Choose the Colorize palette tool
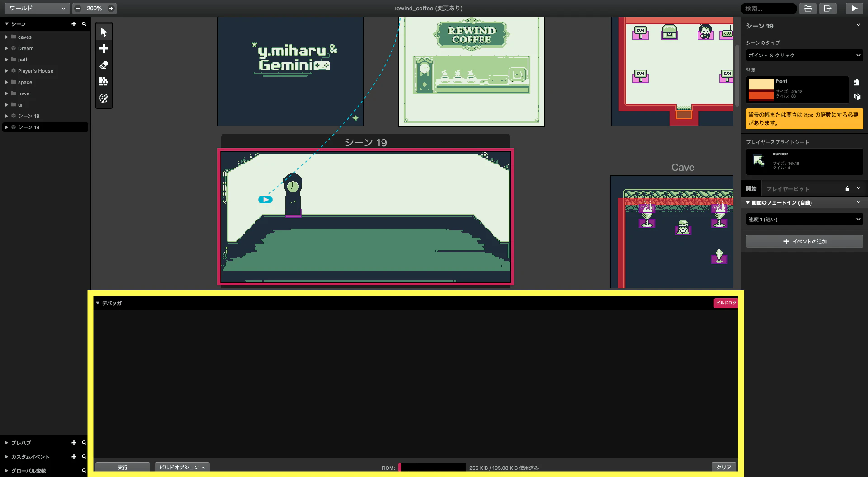 point(104,98)
